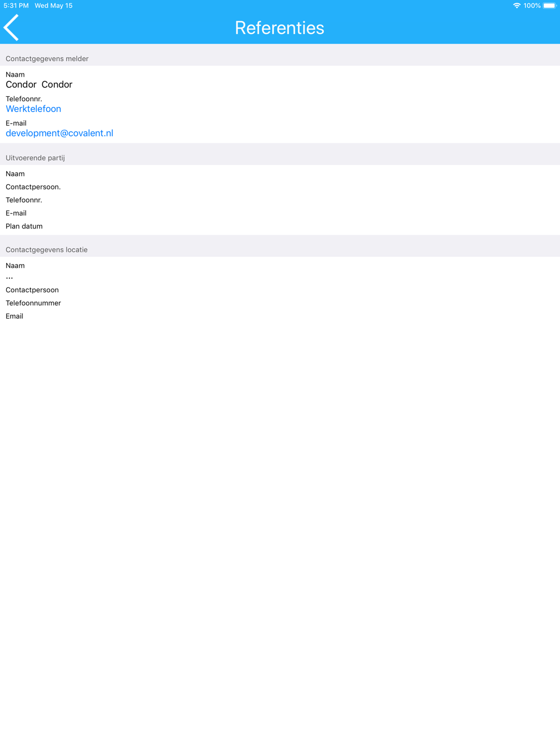Open the Werktelefoon phone link
Screen dimensions: 560x747
(34, 109)
